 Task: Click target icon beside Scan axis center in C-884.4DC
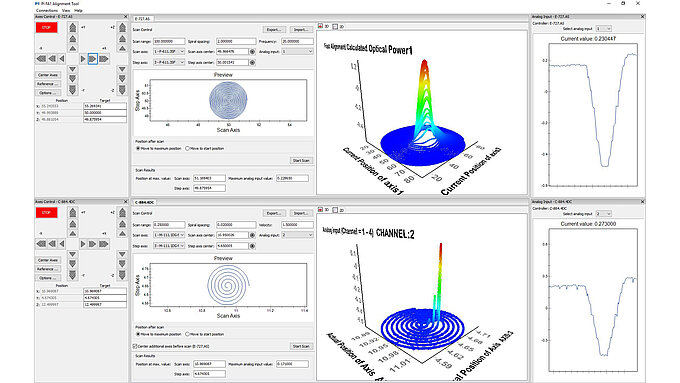(252, 235)
